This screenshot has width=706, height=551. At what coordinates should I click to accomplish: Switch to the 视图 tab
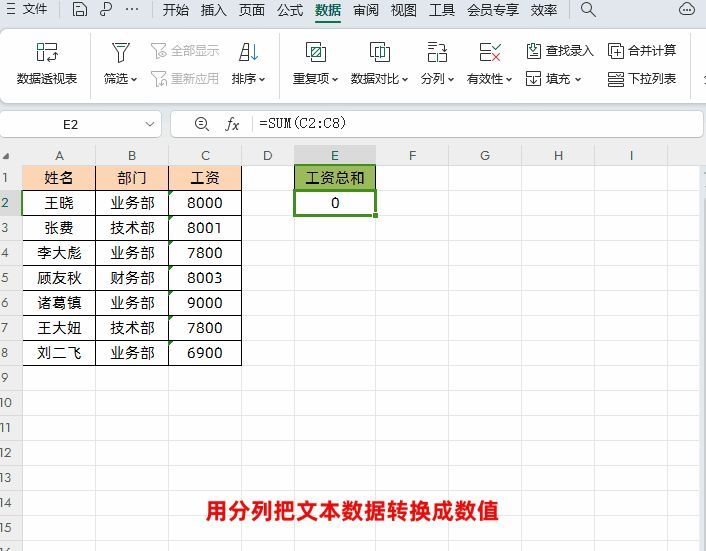click(403, 9)
